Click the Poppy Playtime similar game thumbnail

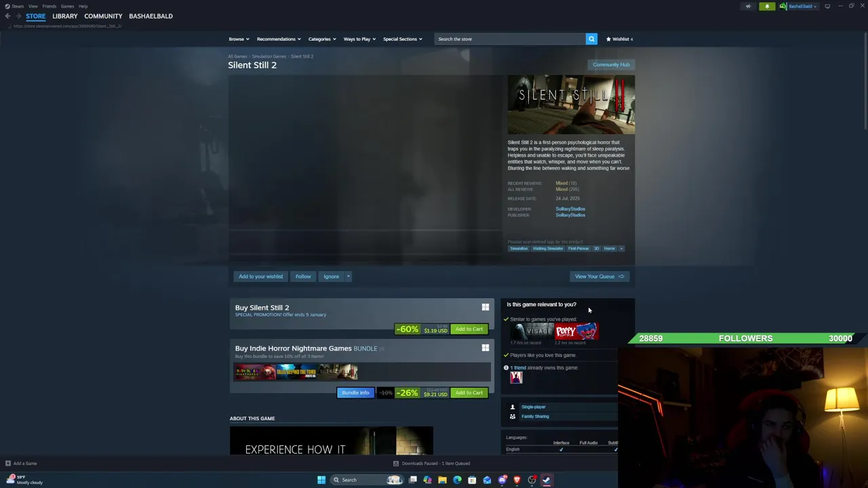[x=576, y=331]
